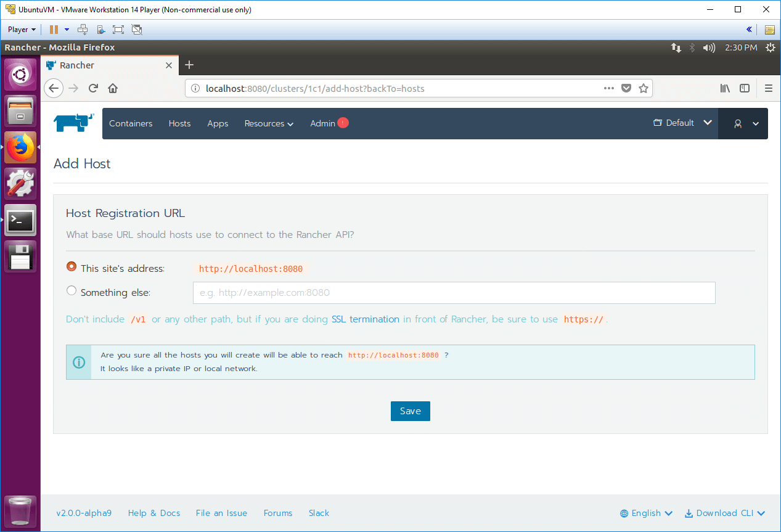Screen dimensions: 781x532
Task: Collapse VMware toolbar double-arrow
Action: coord(749,29)
